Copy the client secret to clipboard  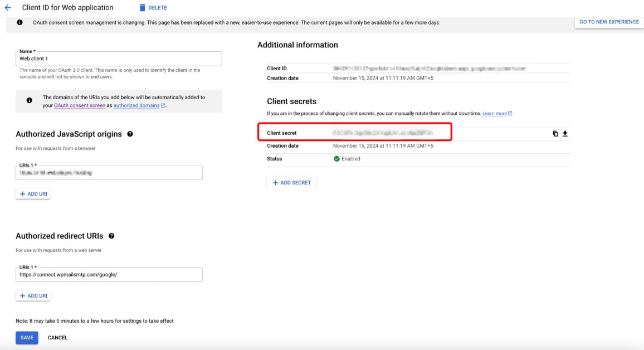pyautogui.click(x=555, y=134)
